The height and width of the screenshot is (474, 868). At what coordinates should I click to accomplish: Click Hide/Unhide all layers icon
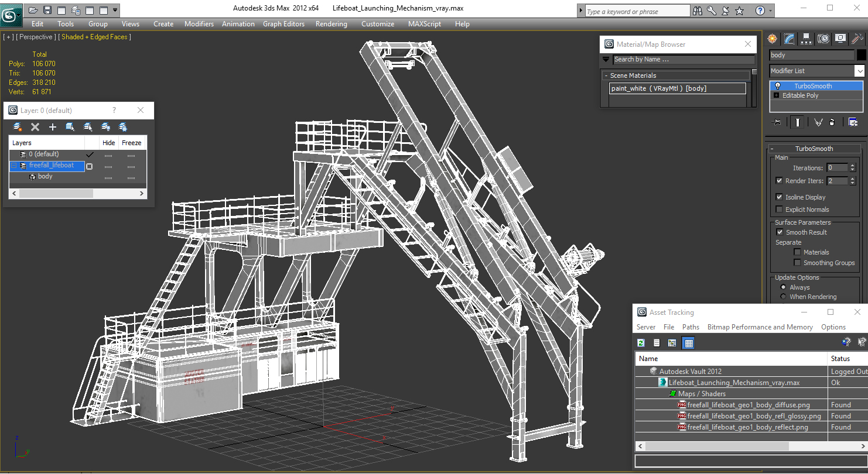coord(105,127)
